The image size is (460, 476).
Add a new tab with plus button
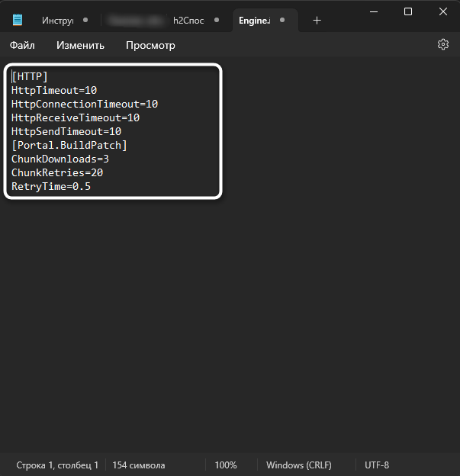[x=317, y=20]
